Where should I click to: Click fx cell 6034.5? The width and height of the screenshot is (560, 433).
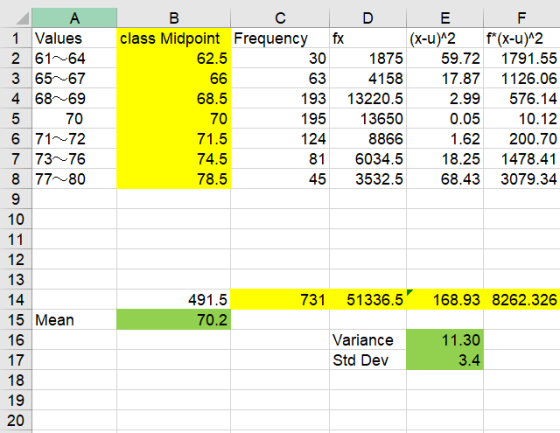368,159
